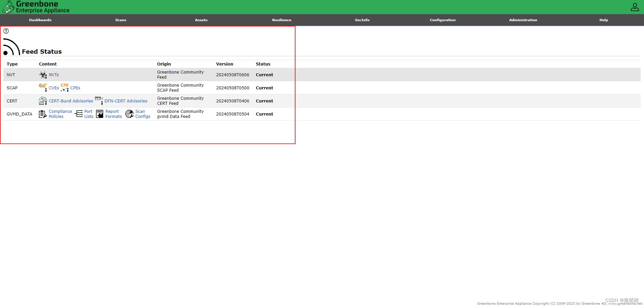Viewport: 644px width, 306px height.
Task: Open the Report Formats link
Action: click(x=114, y=114)
